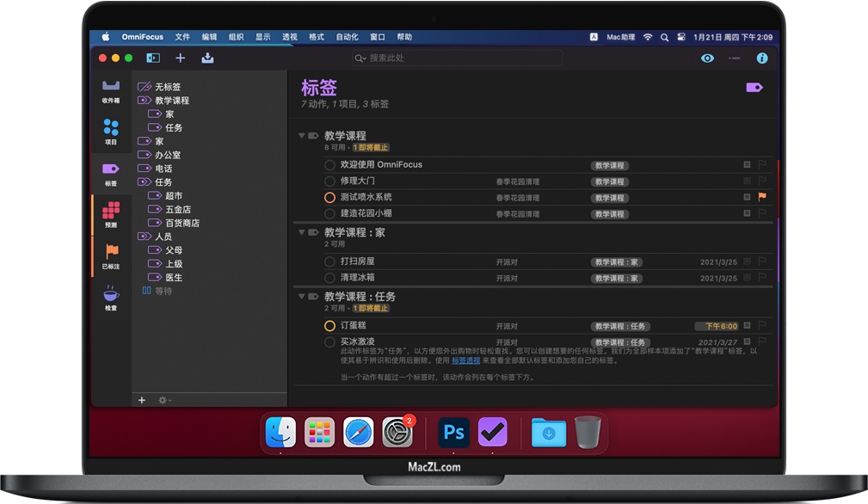Complete the 订蛋糕 action circle
Screen dimensions: 868x504
click(x=329, y=326)
